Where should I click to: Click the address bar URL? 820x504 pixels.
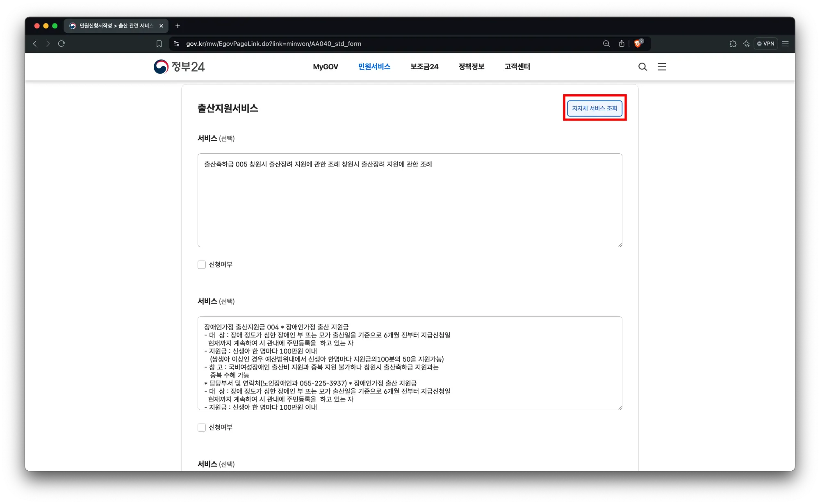point(273,43)
